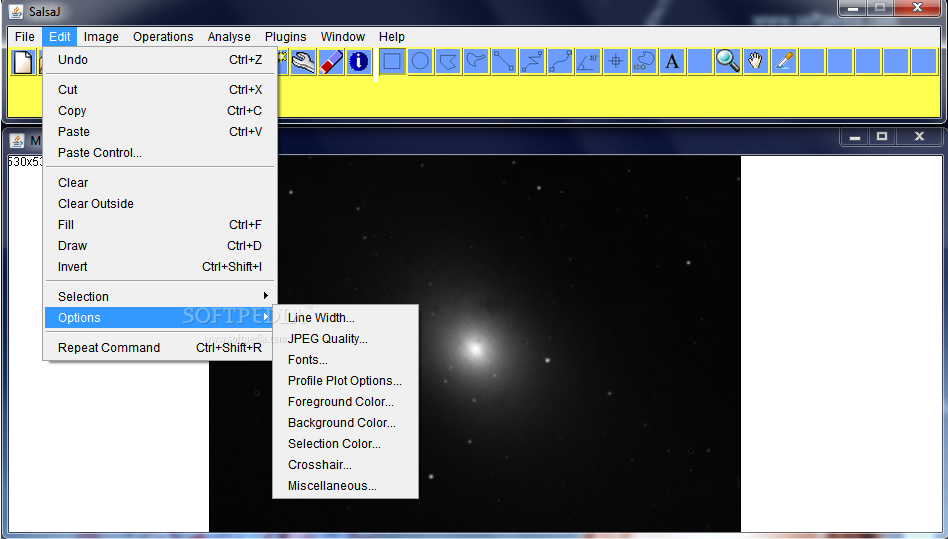This screenshot has width=948, height=539.
Task: Open the Image menu
Action: pyautogui.click(x=101, y=37)
